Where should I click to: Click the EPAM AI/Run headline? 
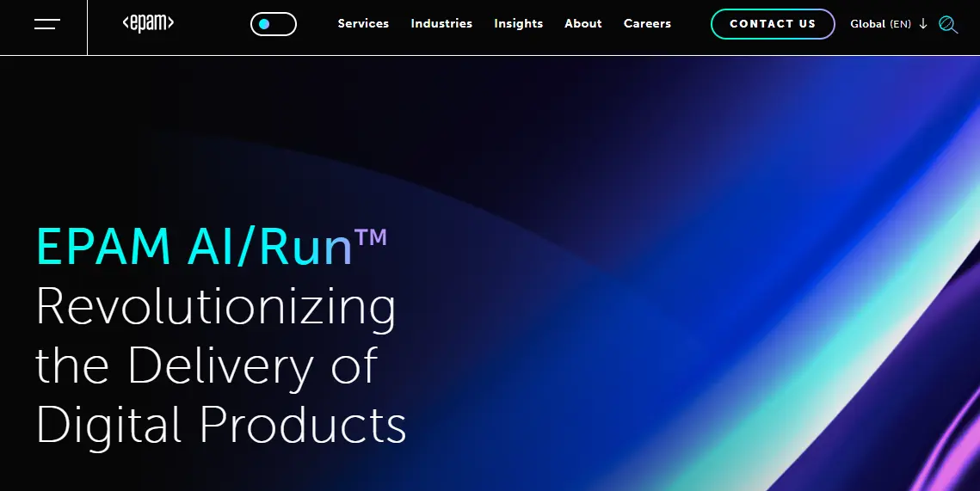point(212,247)
